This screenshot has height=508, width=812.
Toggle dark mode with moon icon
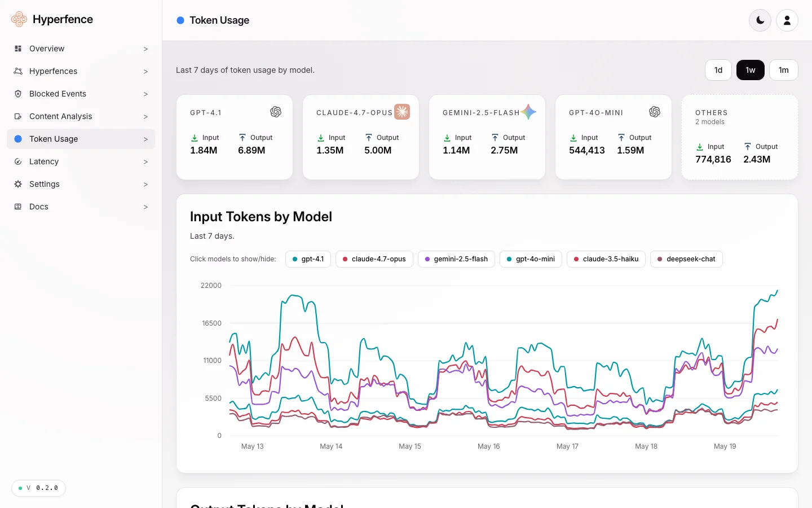(760, 20)
